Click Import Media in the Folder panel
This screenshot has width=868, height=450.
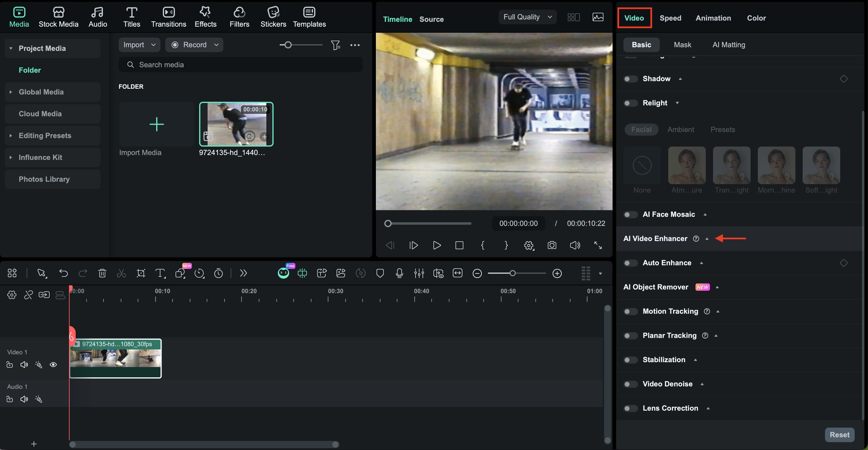[x=156, y=124]
